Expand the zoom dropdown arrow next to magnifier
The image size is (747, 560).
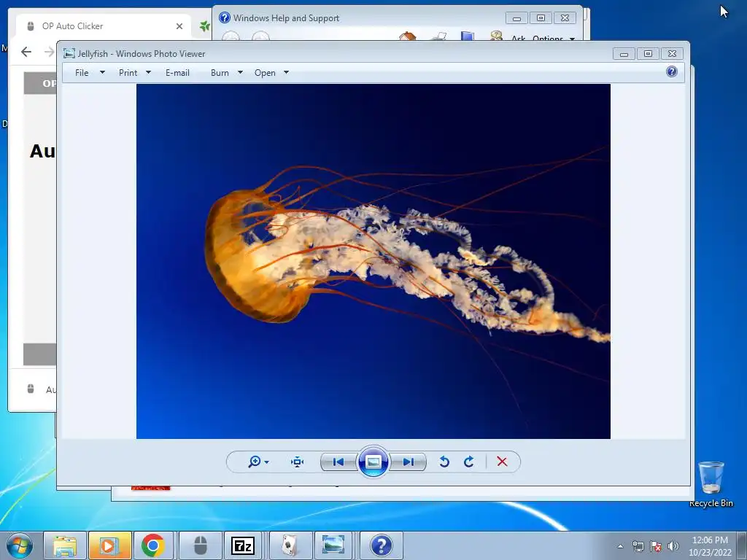click(x=267, y=462)
